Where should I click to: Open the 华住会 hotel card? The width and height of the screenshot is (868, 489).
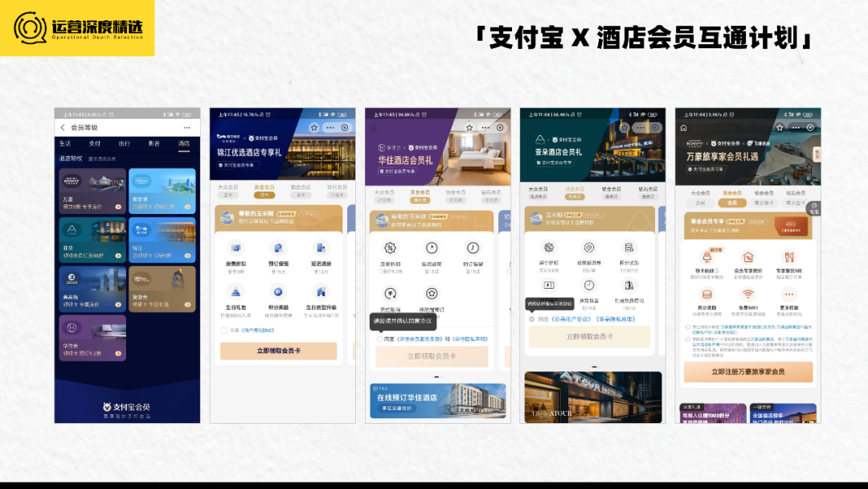click(x=92, y=338)
